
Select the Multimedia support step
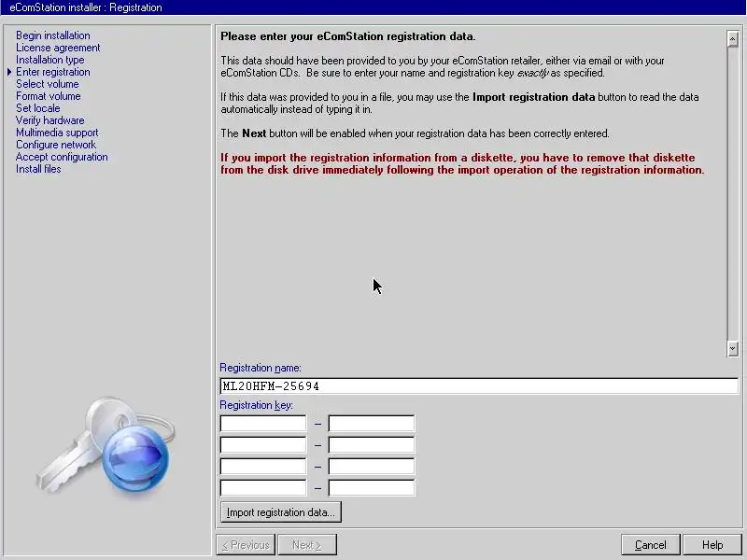(57, 133)
